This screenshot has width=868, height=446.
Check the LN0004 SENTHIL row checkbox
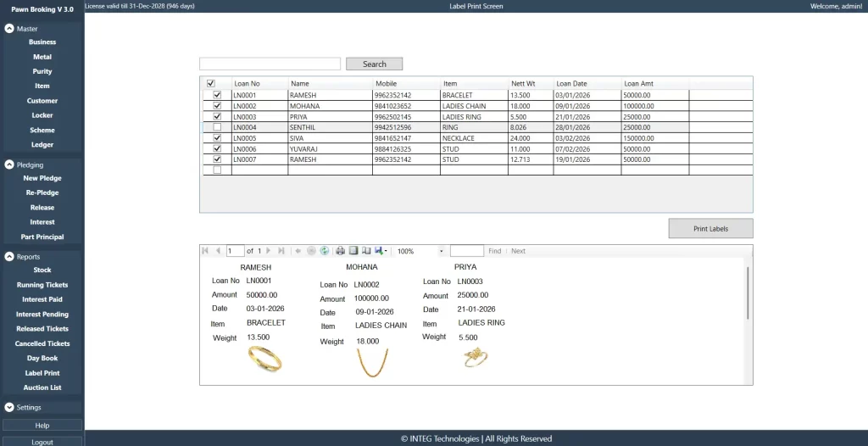coord(217,127)
